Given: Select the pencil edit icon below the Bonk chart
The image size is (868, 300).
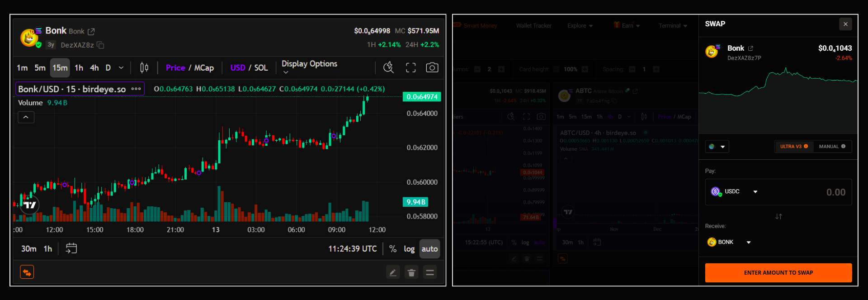Looking at the screenshot, I should 393,272.
